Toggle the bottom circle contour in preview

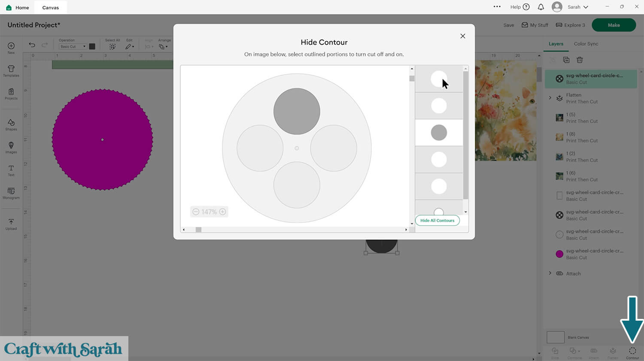coord(297,185)
